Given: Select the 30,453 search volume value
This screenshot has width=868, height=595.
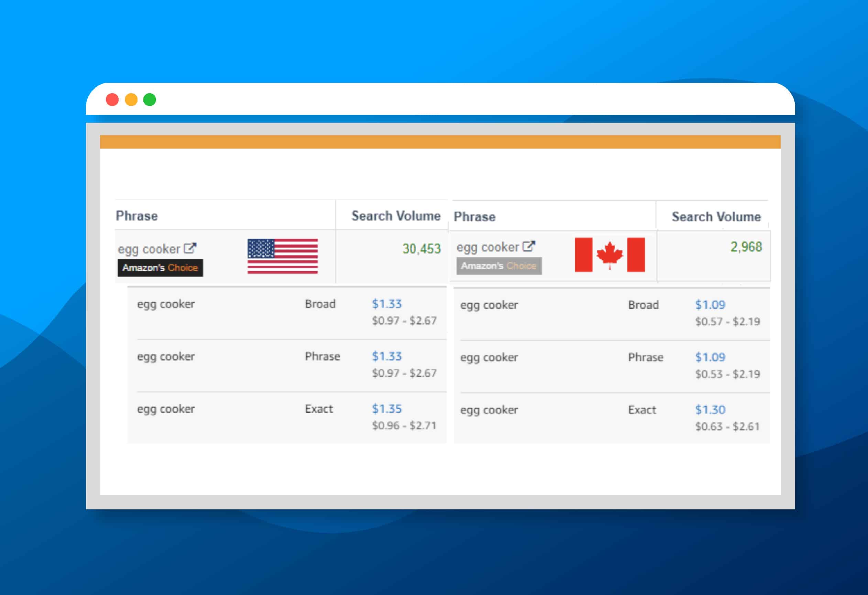Looking at the screenshot, I should [422, 249].
